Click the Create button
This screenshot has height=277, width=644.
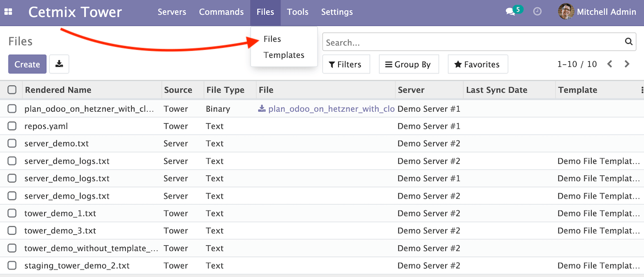pyautogui.click(x=27, y=64)
